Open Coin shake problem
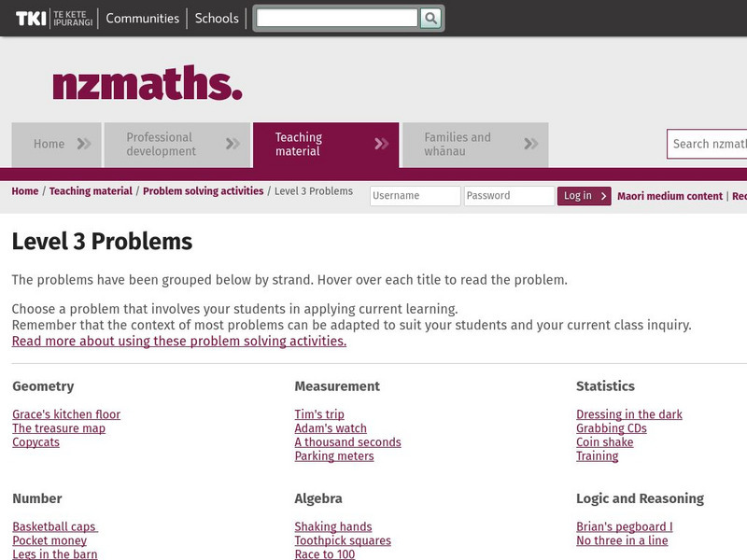747x560 pixels. 605,441
